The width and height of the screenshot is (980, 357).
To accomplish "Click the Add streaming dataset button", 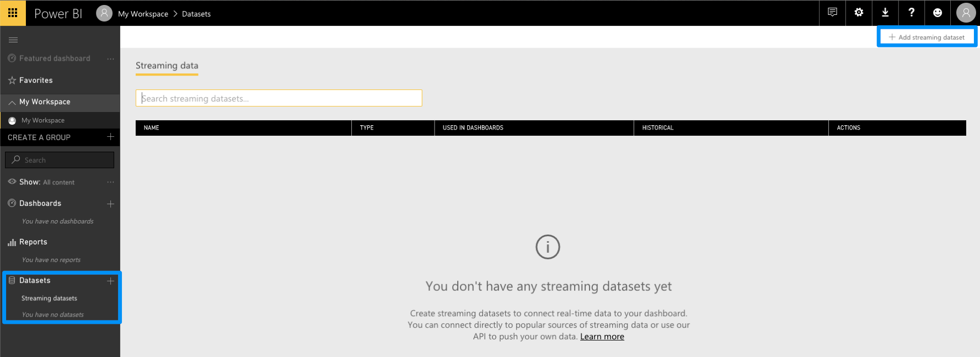I will (927, 37).
